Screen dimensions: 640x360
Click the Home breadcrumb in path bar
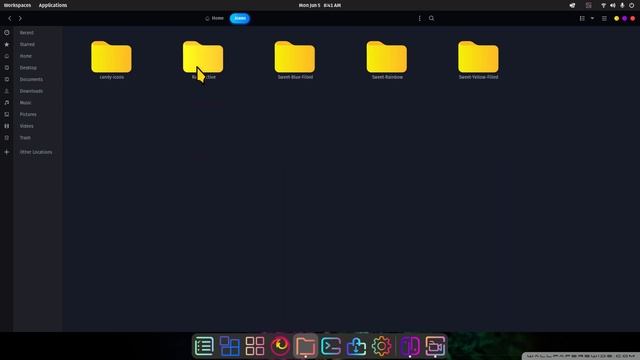tap(215, 18)
